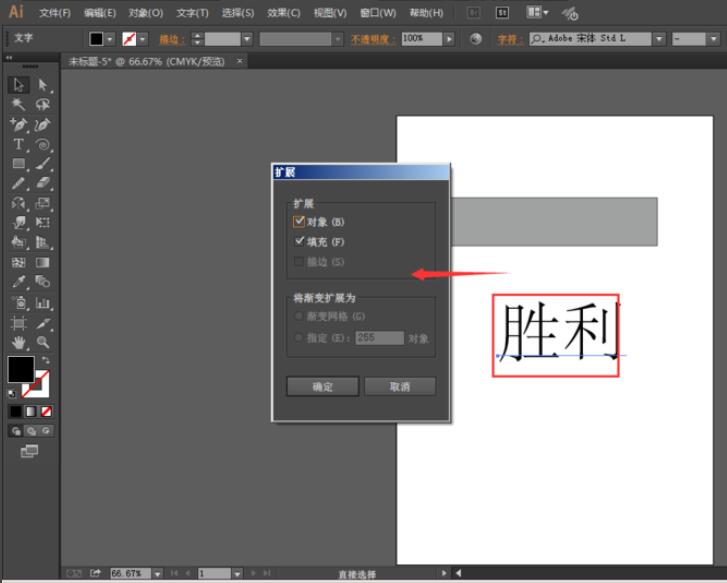Open the font style dropdown arrow
This screenshot has width=727, height=583.
click(x=713, y=39)
